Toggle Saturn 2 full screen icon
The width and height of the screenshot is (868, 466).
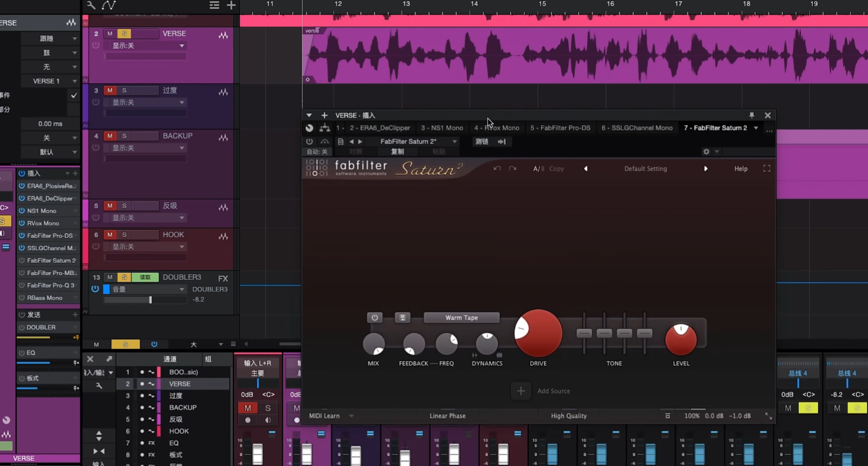tap(767, 168)
